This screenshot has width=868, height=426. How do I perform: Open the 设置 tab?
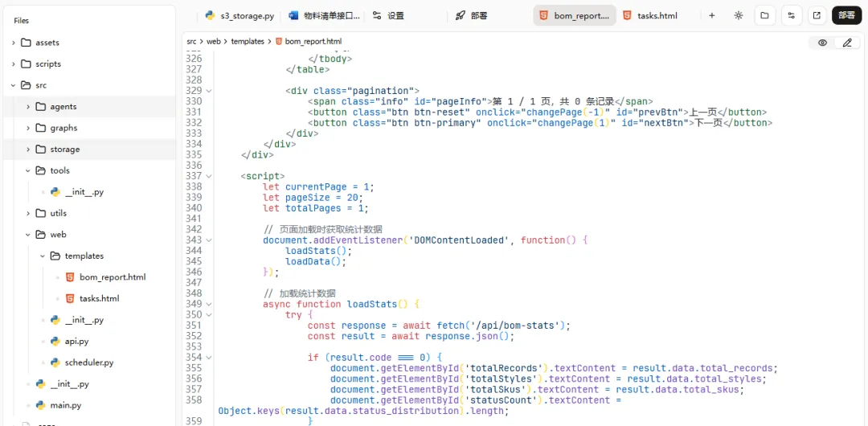pos(388,15)
